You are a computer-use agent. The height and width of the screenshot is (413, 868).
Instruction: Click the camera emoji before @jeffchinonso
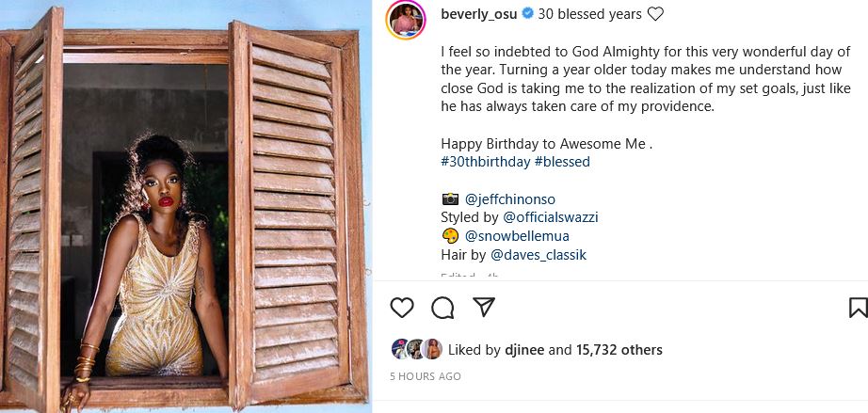pyautogui.click(x=450, y=199)
